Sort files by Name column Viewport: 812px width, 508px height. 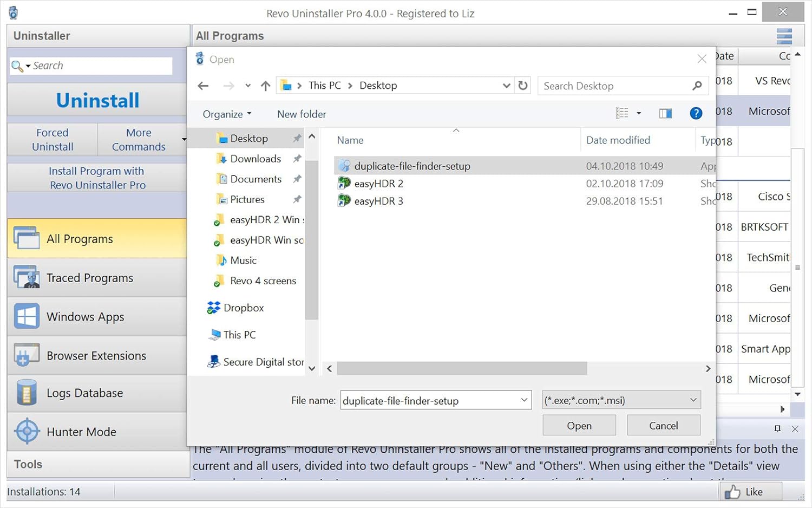[x=350, y=140]
